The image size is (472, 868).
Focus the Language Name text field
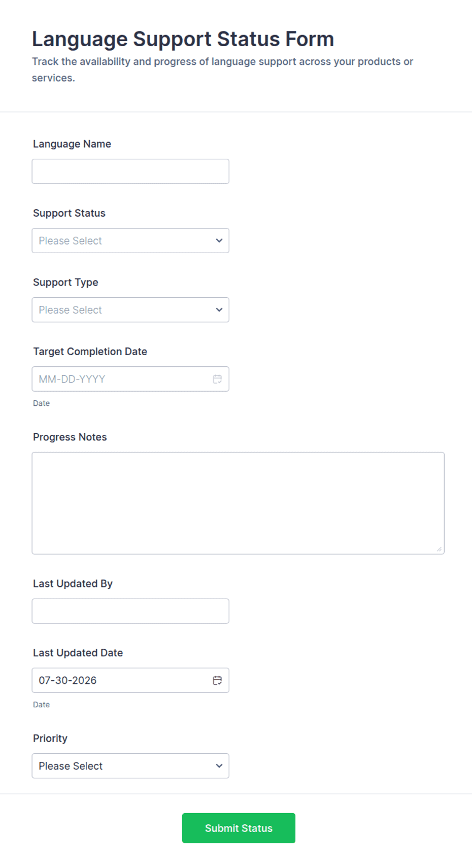(x=130, y=171)
